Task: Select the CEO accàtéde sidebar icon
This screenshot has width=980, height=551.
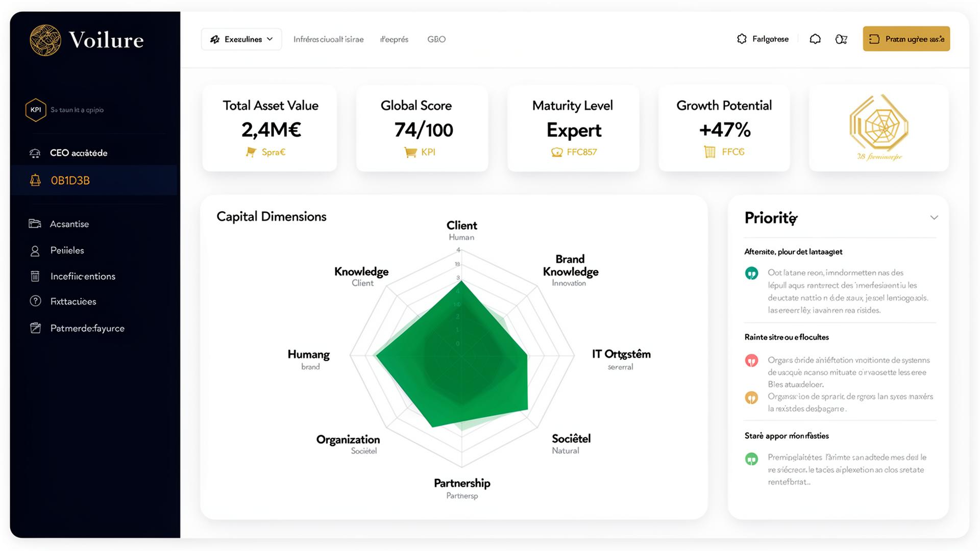Action: tap(35, 153)
